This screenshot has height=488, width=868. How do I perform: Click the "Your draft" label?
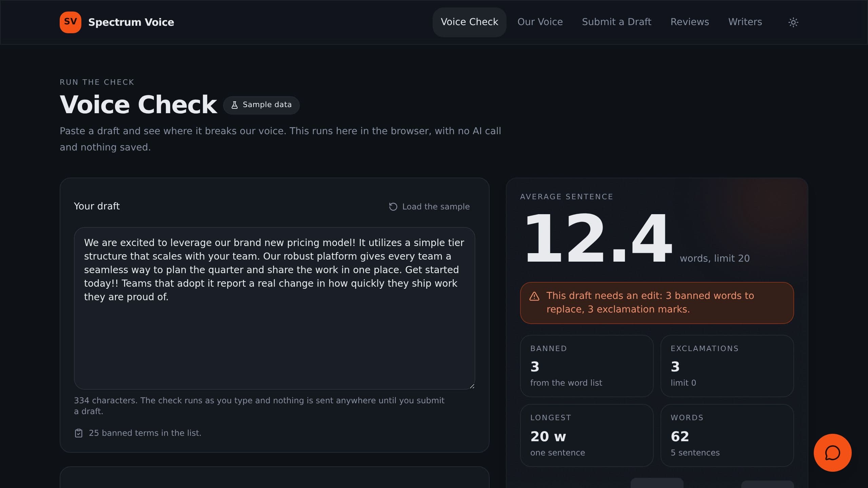click(x=97, y=206)
